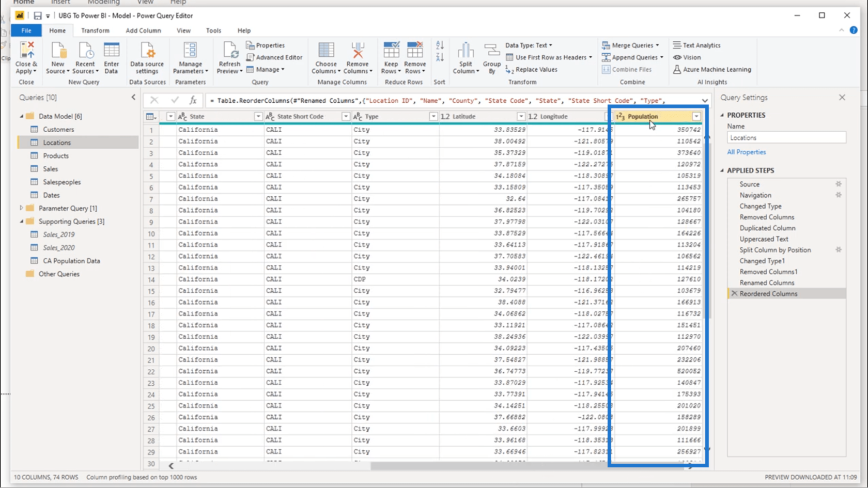868x488 pixels.
Task: Open the Population column filter dropdown
Action: (696, 117)
